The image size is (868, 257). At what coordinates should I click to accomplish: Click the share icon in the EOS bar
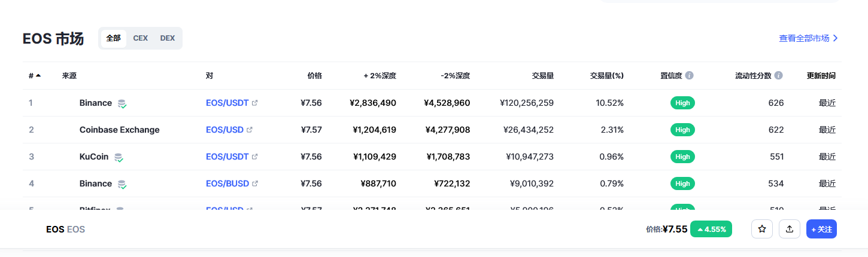click(789, 229)
